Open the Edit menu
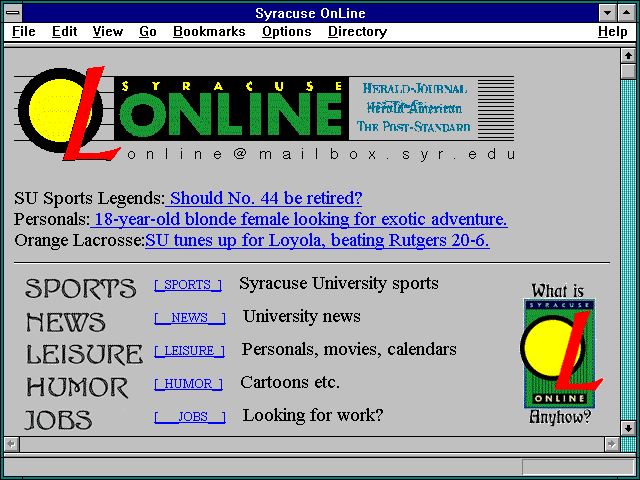Screen dimensions: 640x480 (x=64, y=31)
